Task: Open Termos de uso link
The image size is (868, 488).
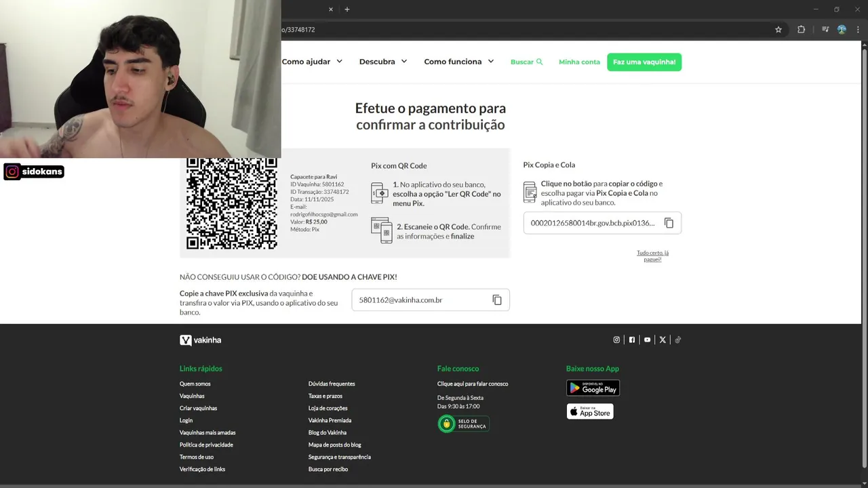Action: [197, 457]
